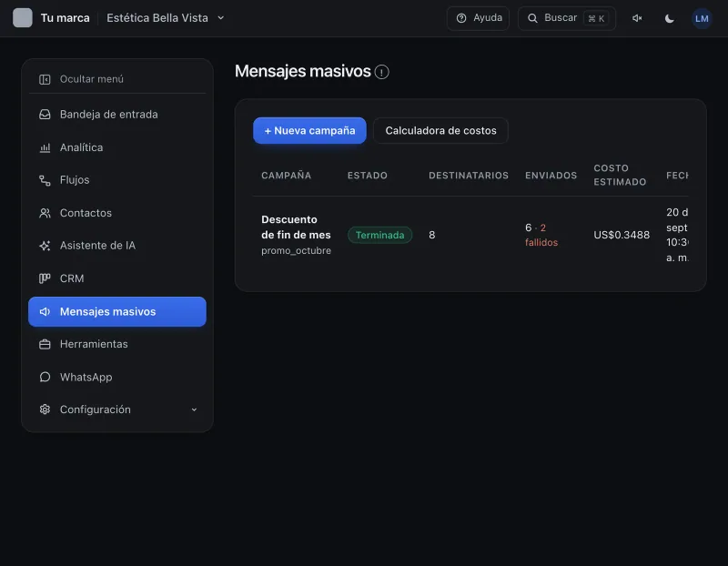The image size is (728, 566).
Task: Toggle the sound mute icon
Action: [x=637, y=18]
